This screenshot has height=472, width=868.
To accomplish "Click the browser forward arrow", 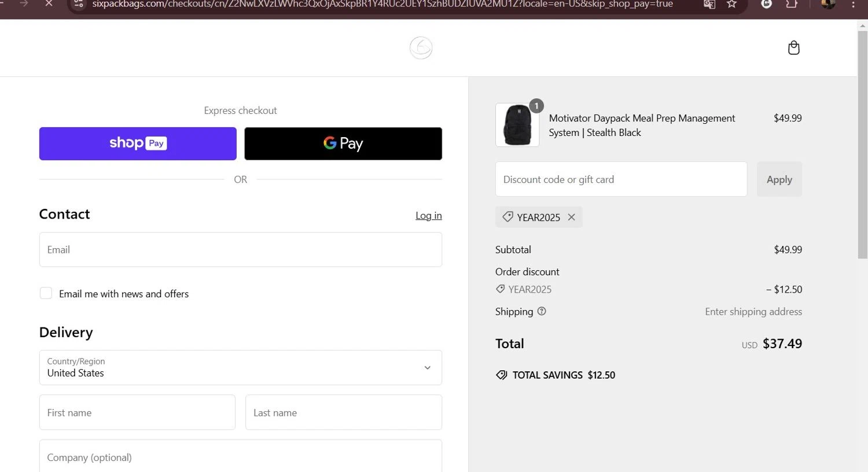I will [24, 3].
